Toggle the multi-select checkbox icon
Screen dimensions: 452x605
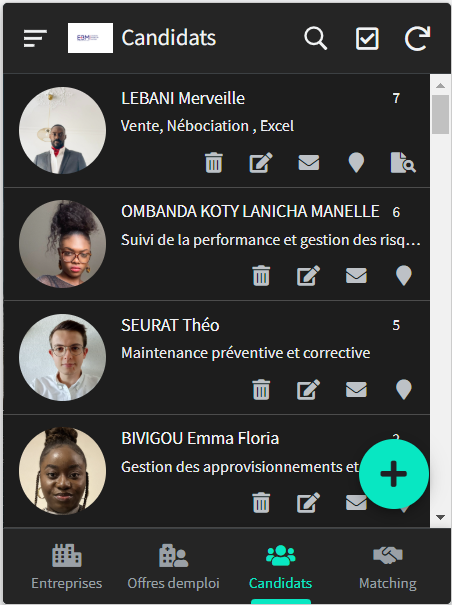[x=367, y=38]
